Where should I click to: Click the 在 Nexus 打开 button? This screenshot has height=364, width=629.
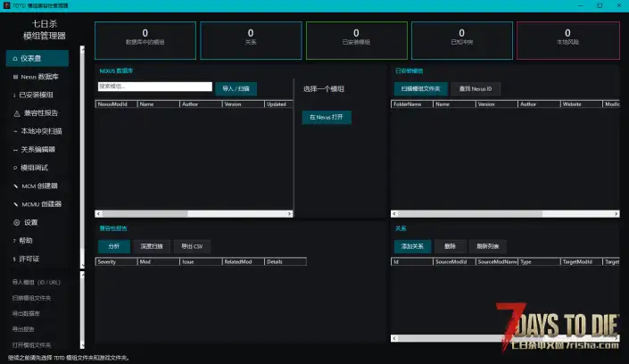(327, 117)
